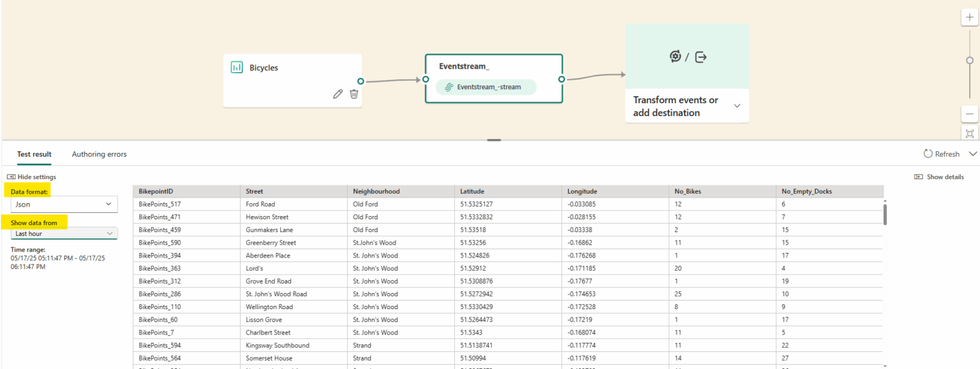Click latitude value 51.5138741

point(509,345)
